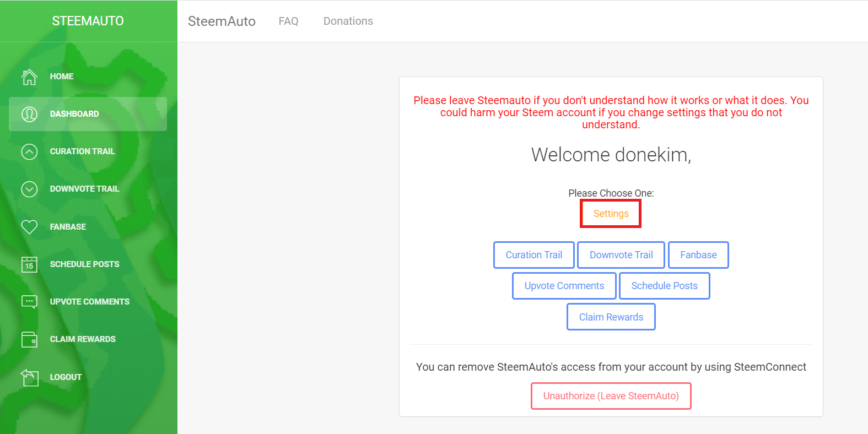Screen dimensions: 868x434
Task: Click the Upvote Comments outlined button
Action: (x=564, y=286)
